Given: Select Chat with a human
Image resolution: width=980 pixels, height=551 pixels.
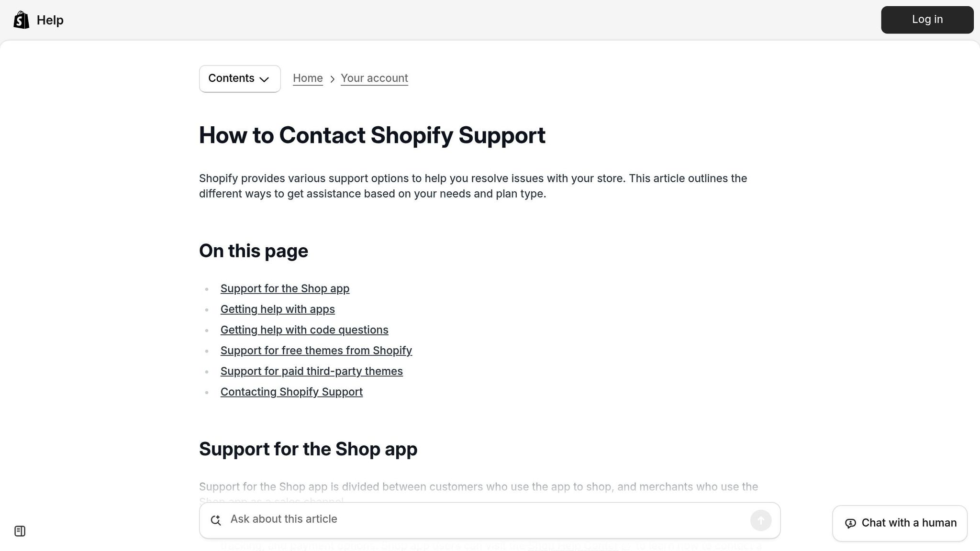Looking at the screenshot, I should 899,523.
